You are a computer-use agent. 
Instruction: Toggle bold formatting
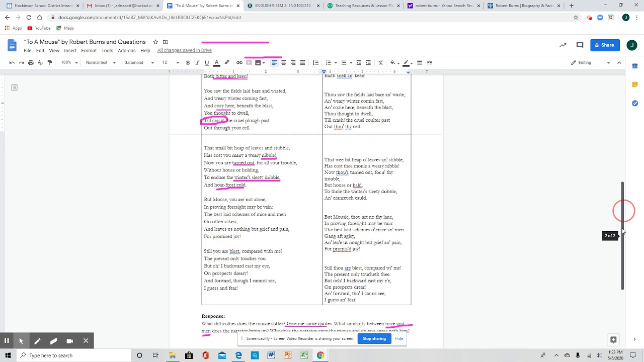[188, 63]
